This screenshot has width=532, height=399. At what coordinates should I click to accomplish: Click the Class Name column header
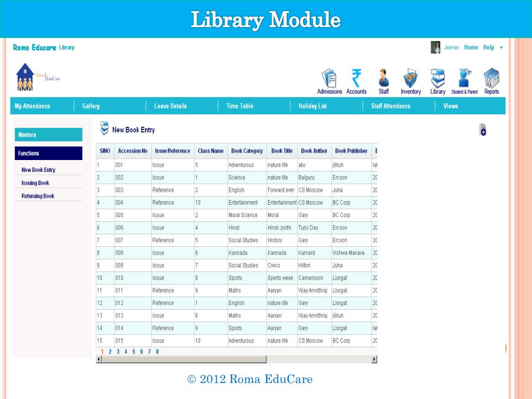pyautogui.click(x=211, y=151)
